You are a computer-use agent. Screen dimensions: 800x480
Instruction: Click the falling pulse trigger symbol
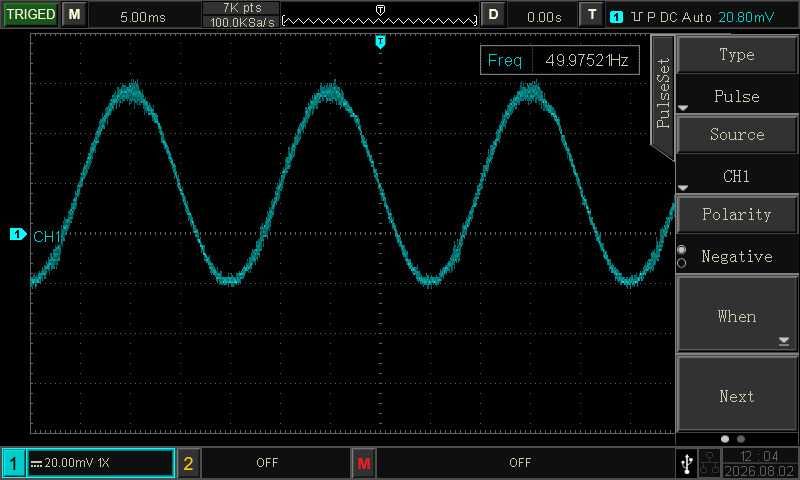(636, 17)
